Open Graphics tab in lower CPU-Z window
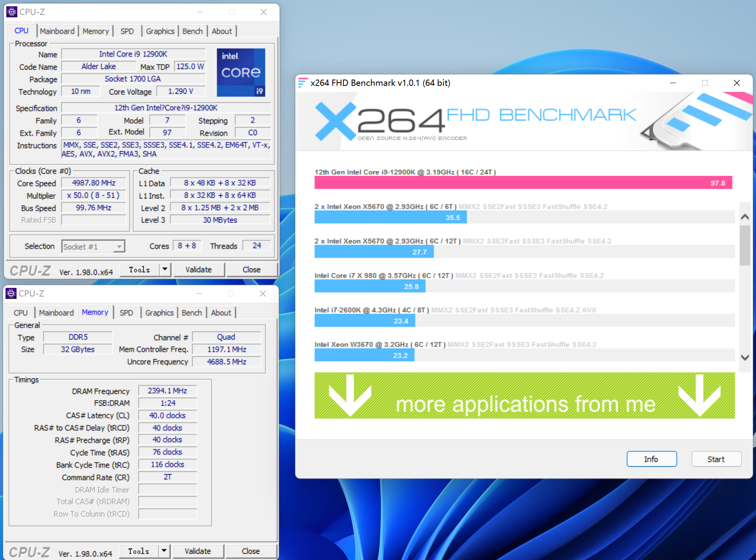The image size is (756, 560). pyautogui.click(x=159, y=313)
